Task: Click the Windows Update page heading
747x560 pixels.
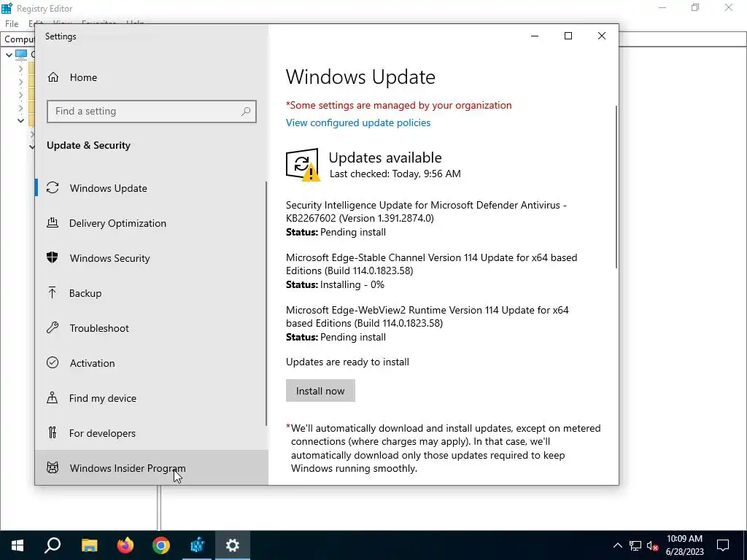Action: pyautogui.click(x=360, y=77)
